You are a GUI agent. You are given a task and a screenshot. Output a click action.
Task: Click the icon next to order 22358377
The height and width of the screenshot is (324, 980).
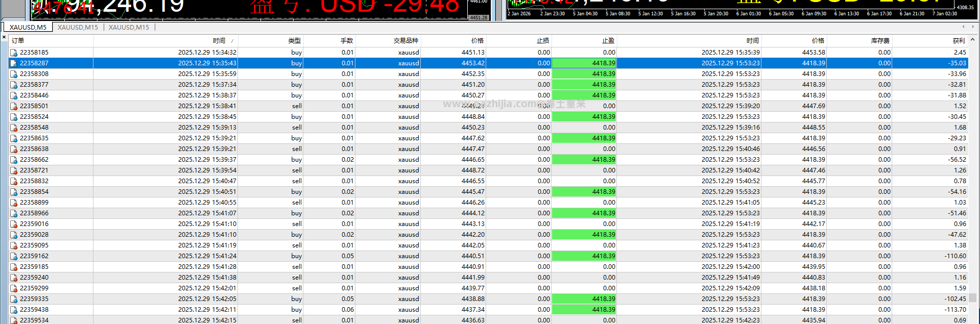14,85
